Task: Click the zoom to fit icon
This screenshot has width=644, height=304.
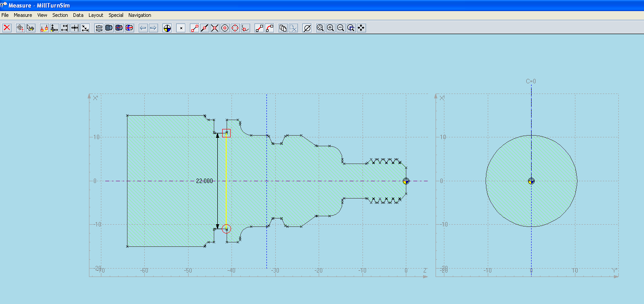Action: [320, 28]
